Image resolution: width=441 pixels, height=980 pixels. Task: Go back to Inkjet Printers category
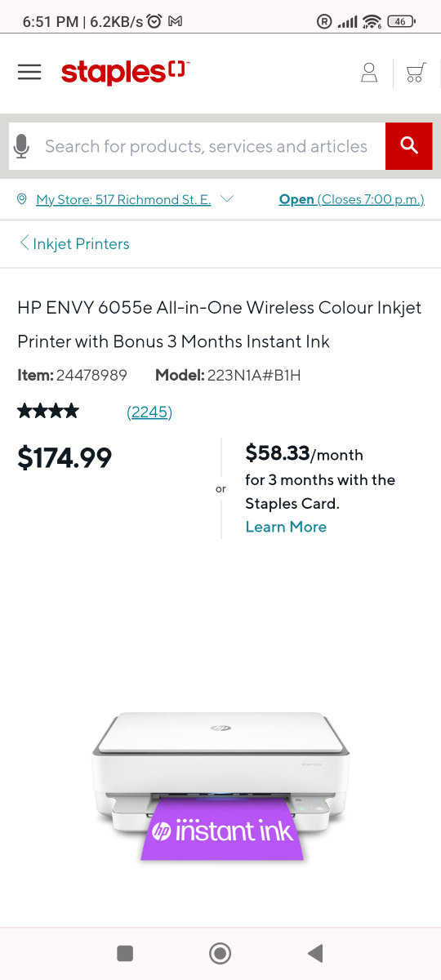tap(74, 243)
